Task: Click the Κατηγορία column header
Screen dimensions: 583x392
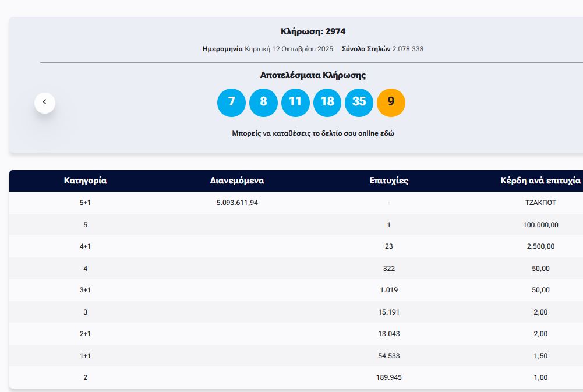Action: [x=85, y=181]
